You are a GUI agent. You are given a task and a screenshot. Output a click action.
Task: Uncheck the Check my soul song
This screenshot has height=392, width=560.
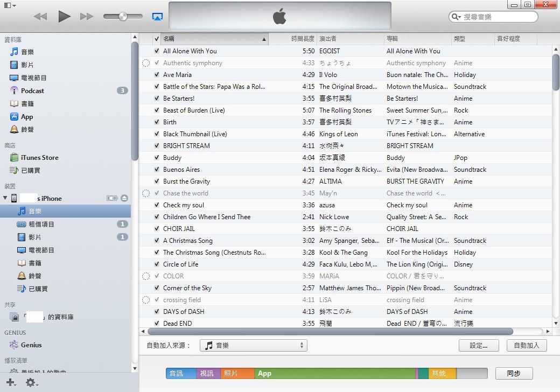click(x=157, y=205)
